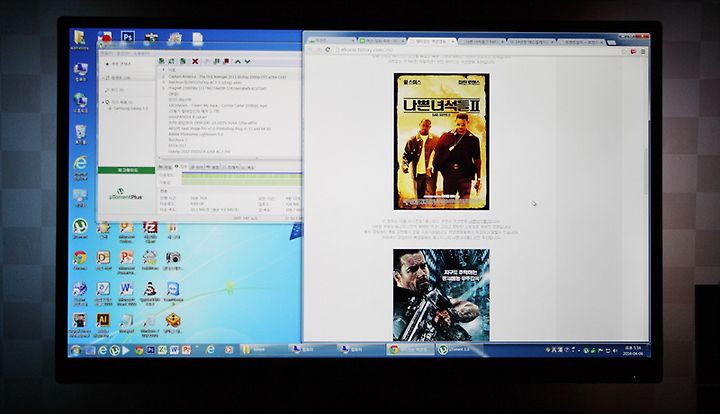Open the orange VPN desktop shortcut
The width and height of the screenshot is (720, 414).
click(173, 322)
